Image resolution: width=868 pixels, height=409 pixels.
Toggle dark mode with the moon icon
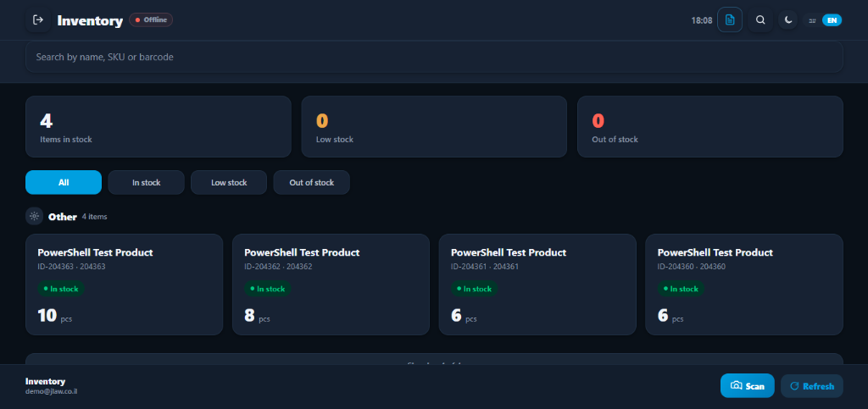[788, 19]
